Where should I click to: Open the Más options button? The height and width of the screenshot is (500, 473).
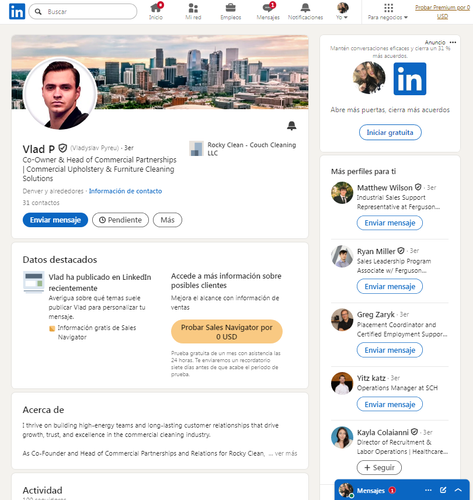pos(167,220)
